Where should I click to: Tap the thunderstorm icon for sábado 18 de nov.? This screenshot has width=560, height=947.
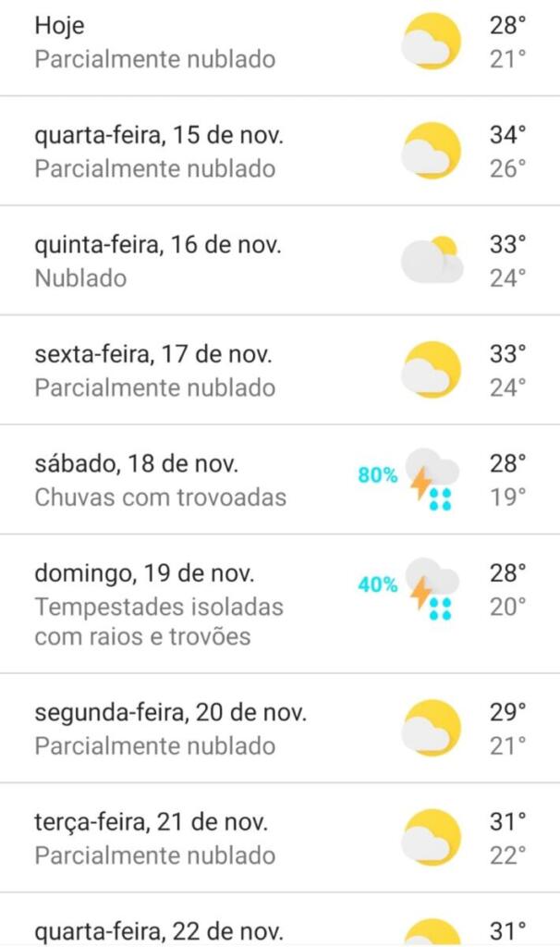(x=432, y=479)
